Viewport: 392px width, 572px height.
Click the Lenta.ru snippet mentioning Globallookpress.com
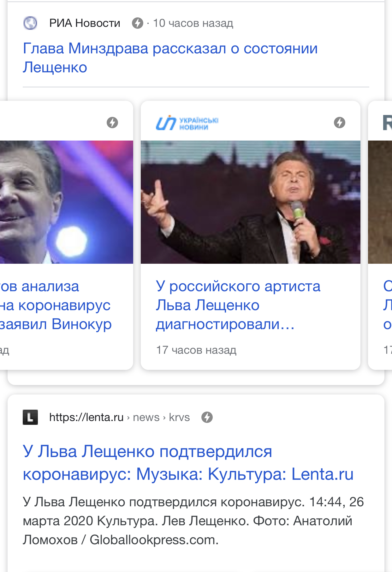pos(193,521)
